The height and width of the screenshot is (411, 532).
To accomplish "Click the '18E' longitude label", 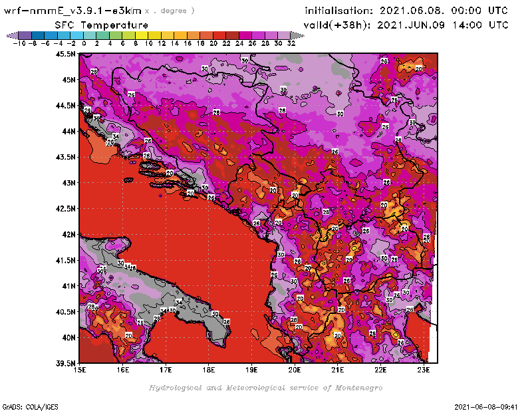I will tap(209, 370).
